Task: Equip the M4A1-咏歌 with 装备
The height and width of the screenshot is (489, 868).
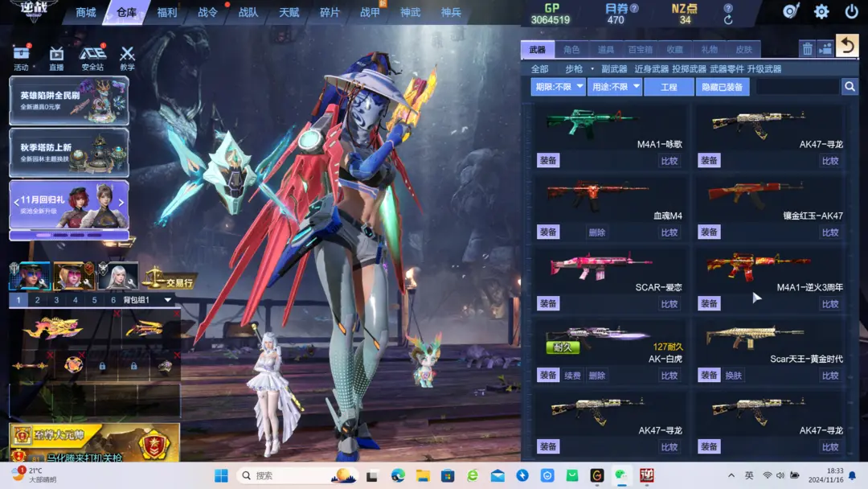Action: point(548,161)
